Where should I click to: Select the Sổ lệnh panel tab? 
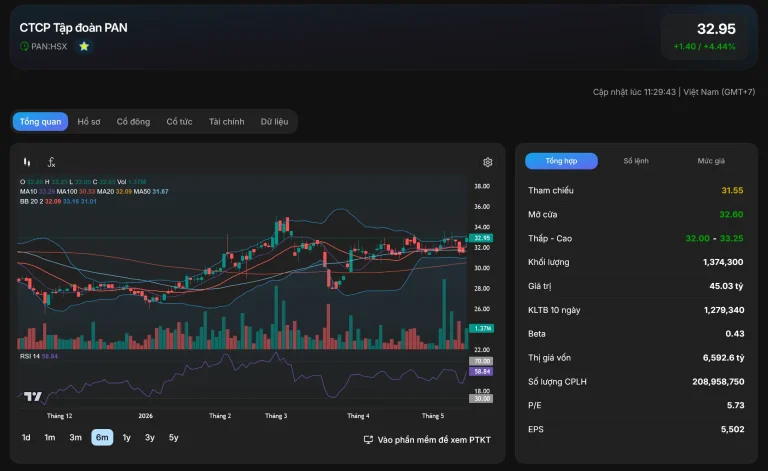(x=636, y=161)
